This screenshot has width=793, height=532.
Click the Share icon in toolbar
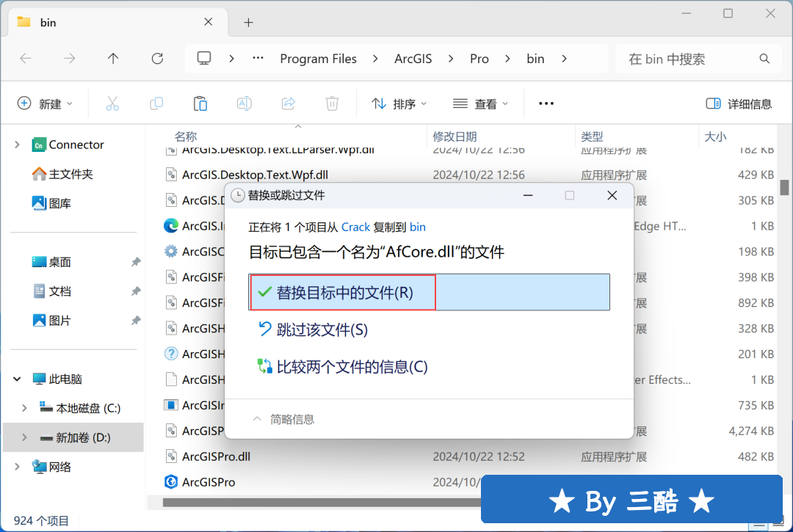point(289,103)
